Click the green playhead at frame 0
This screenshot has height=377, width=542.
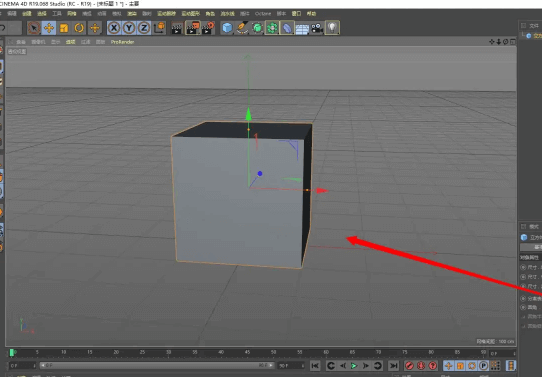[12, 352]
